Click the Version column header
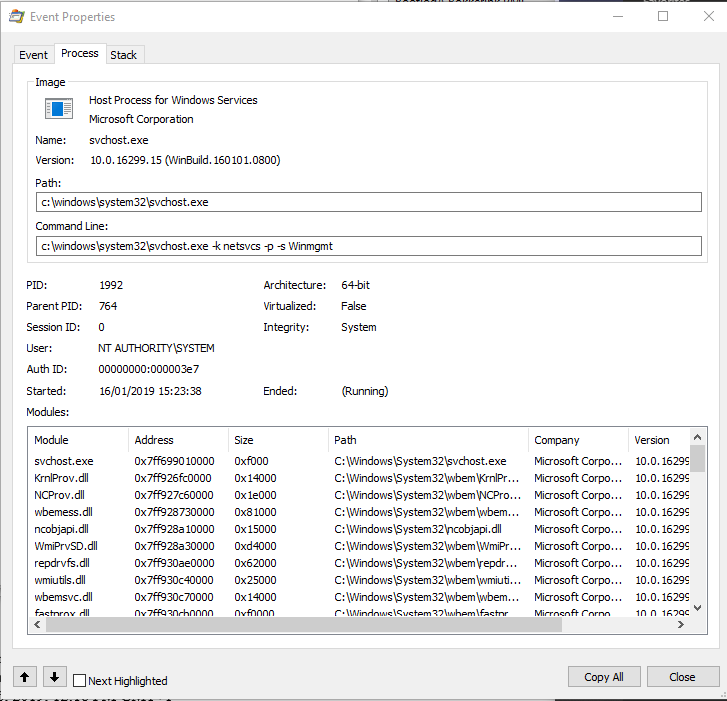The image size is (727, 701). [x=659, y=440]
